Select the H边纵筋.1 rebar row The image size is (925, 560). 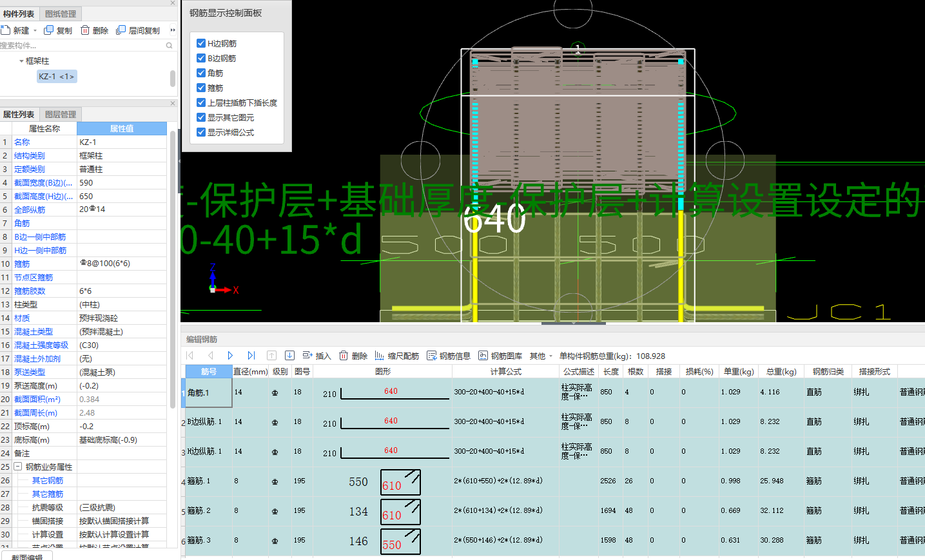(554, 452)
